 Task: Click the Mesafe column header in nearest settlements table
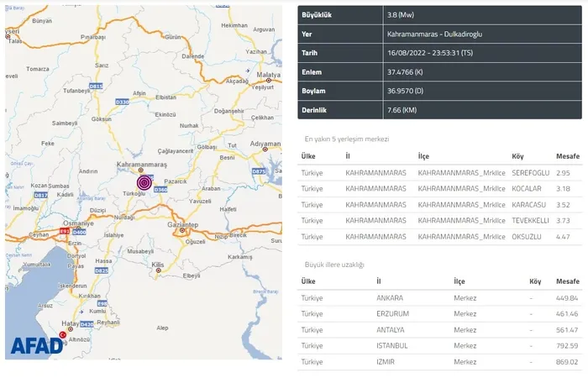point(568,156)
